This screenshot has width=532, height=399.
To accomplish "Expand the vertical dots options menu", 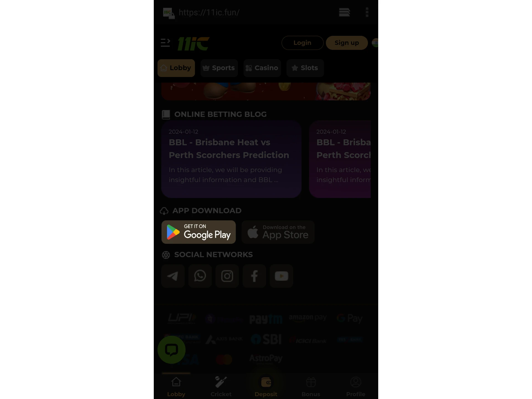I will click(x=367, y=12).
